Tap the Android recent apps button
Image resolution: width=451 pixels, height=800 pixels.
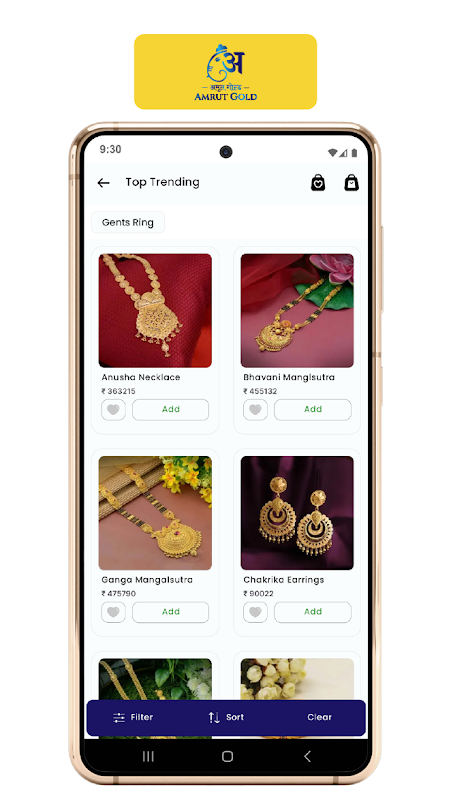tap(148, 756)
